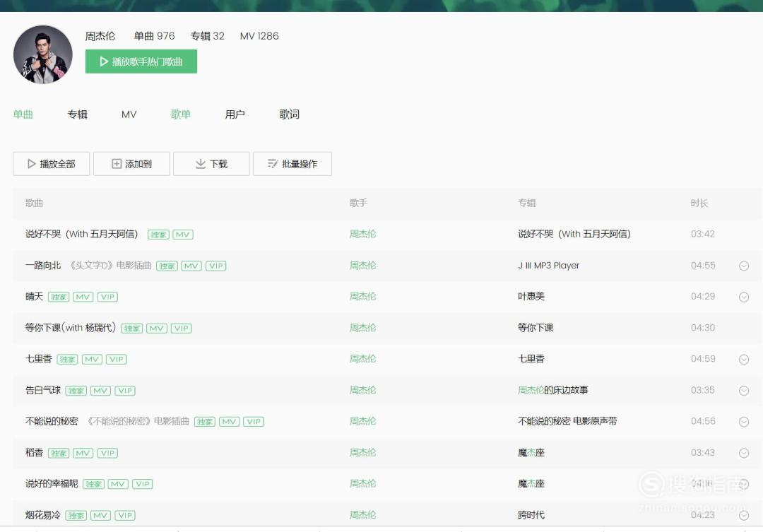Click the MV badge on 告白气球 row

pos(100,391)
